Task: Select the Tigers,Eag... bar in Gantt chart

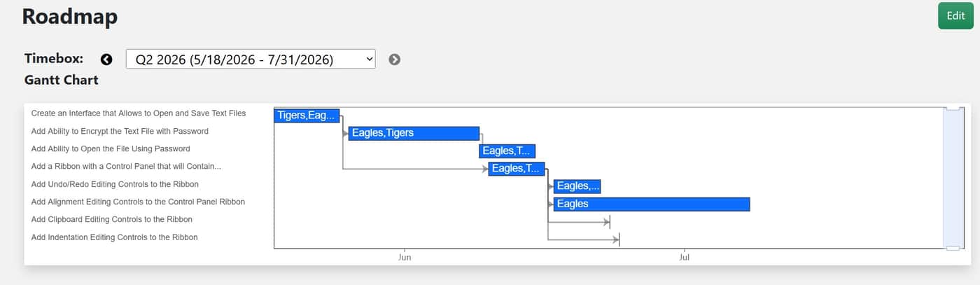Action: [307, 116]
